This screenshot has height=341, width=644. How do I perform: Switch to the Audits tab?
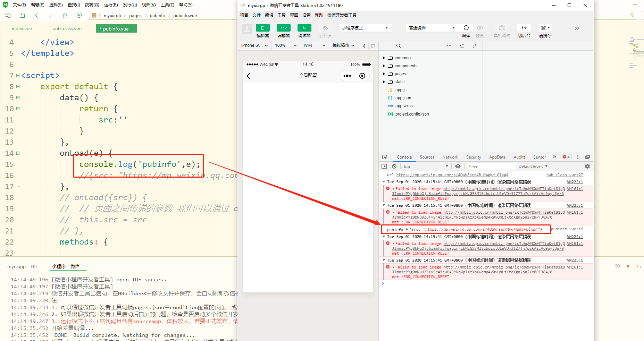tap(519, 157)
